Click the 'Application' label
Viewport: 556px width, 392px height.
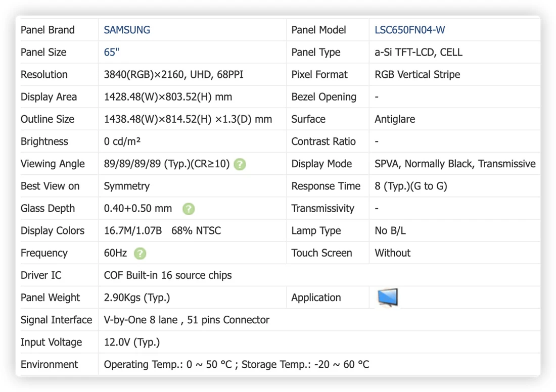click(x=316, y=298)
